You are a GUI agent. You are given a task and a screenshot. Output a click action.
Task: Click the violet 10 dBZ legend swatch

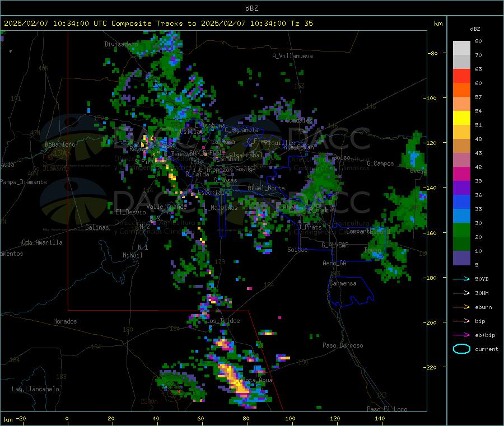(461, 258)
